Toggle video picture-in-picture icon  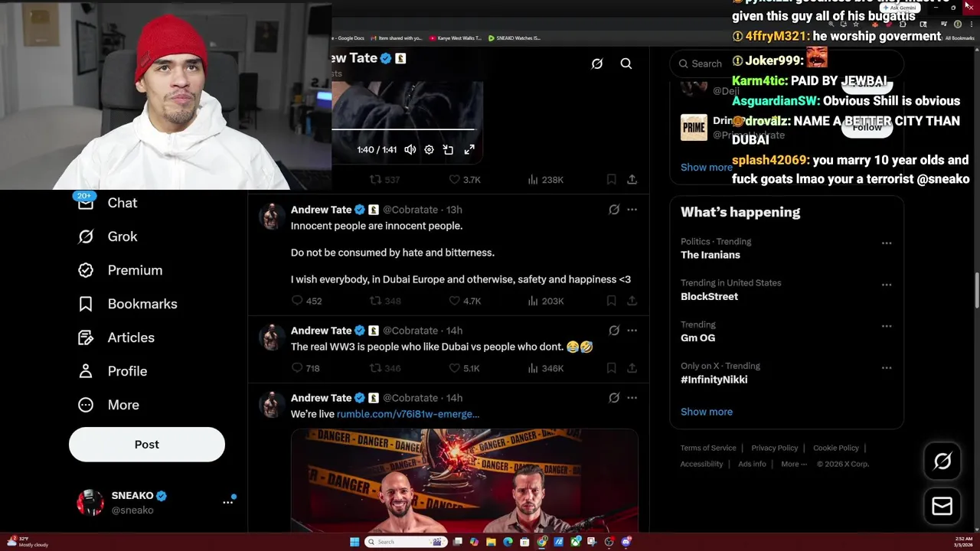[448, 150]
